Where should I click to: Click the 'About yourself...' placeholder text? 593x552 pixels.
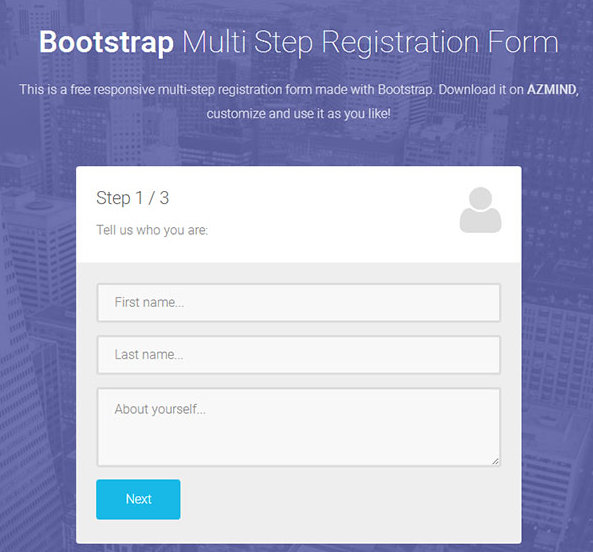tap(160, 409)
